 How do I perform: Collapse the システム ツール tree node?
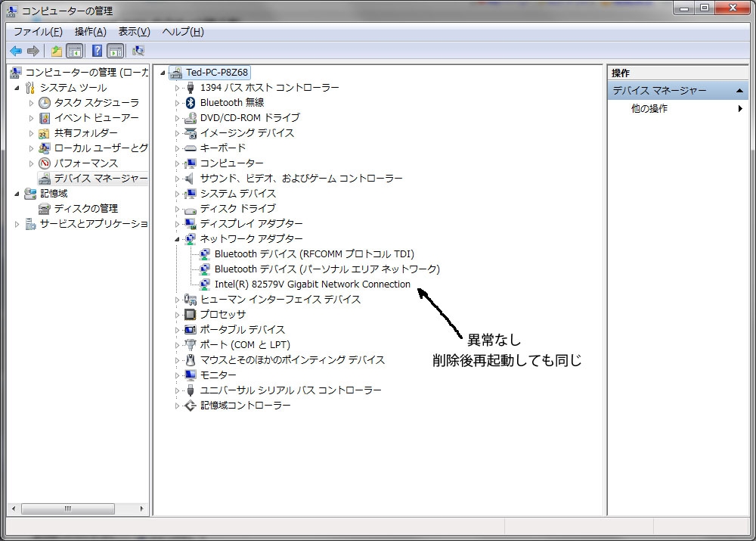click(17, 88)
